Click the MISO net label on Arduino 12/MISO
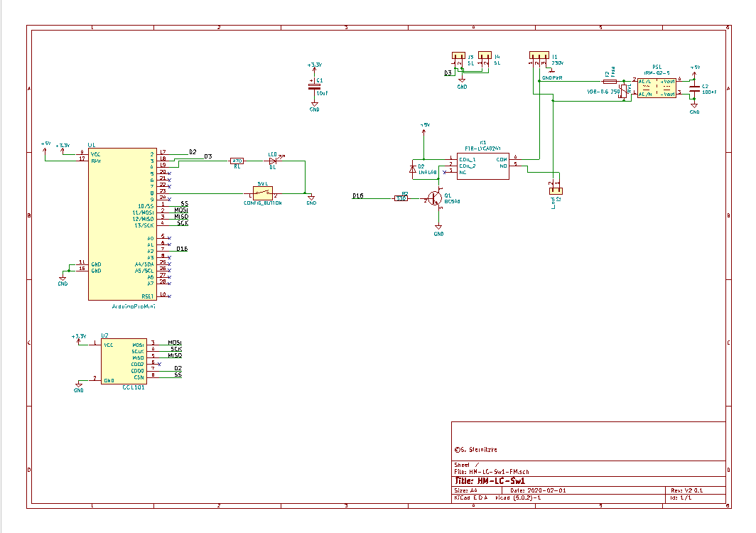 tap(181, 217)
